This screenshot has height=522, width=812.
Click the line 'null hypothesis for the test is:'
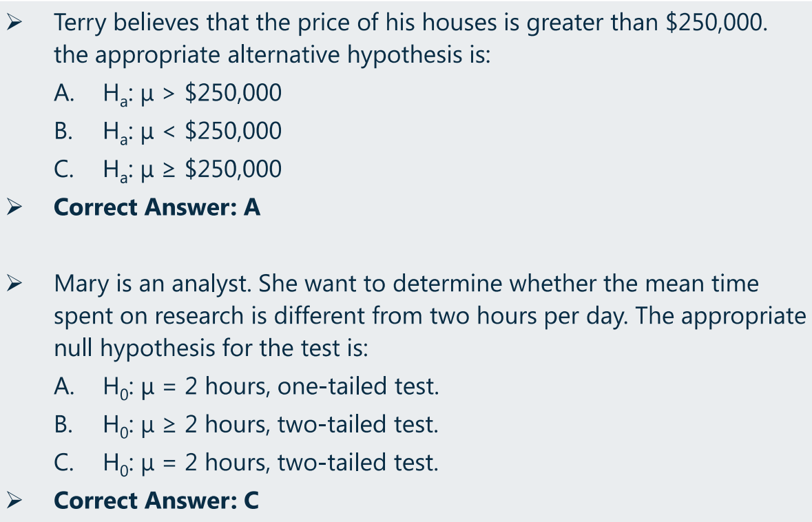(x=211, y=348)
